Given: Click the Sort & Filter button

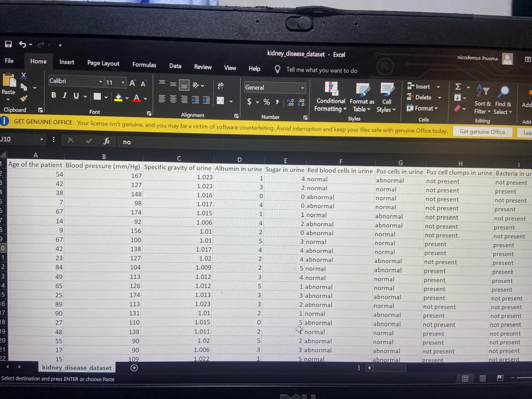Looking at the screenshot, I should click(483, 100).
